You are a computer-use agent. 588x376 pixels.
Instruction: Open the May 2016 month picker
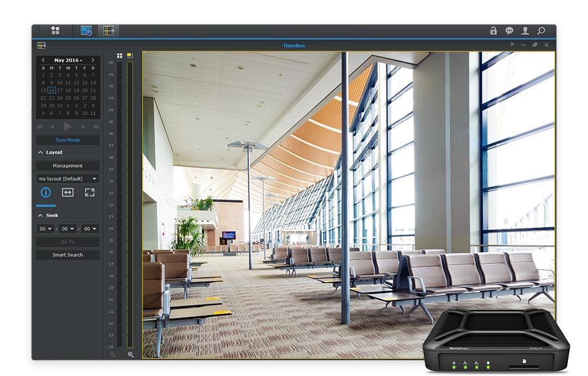[68, 60]
